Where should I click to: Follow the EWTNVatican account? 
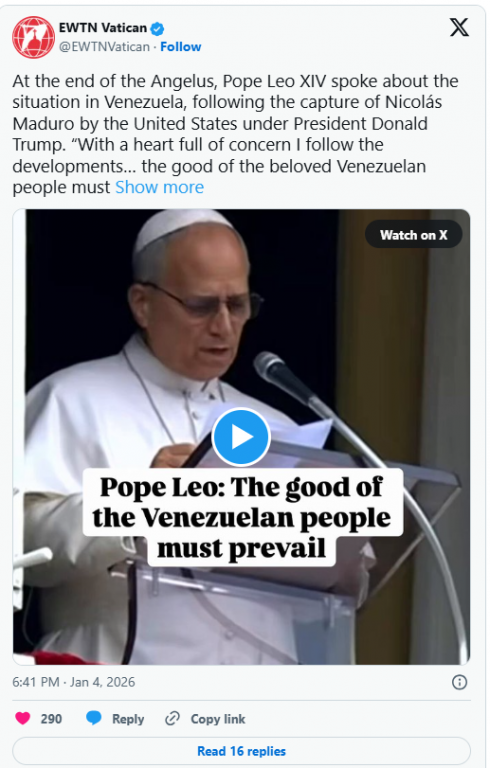tap(180, 47)
